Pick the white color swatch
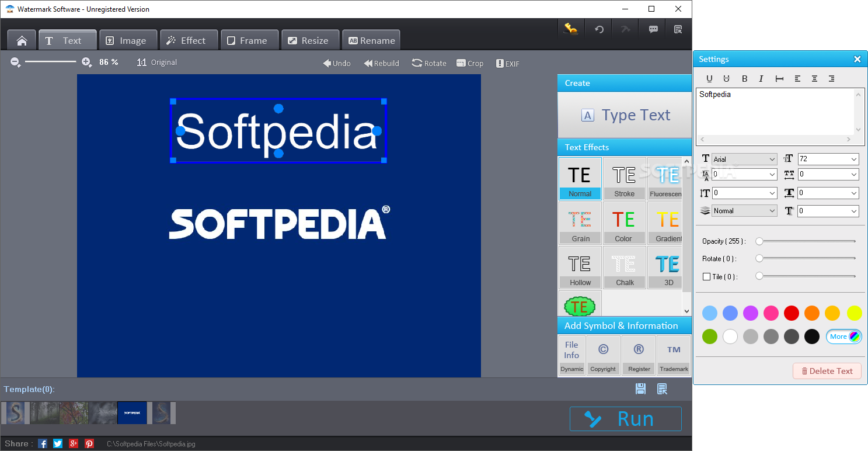 click(x=730, y=336)
